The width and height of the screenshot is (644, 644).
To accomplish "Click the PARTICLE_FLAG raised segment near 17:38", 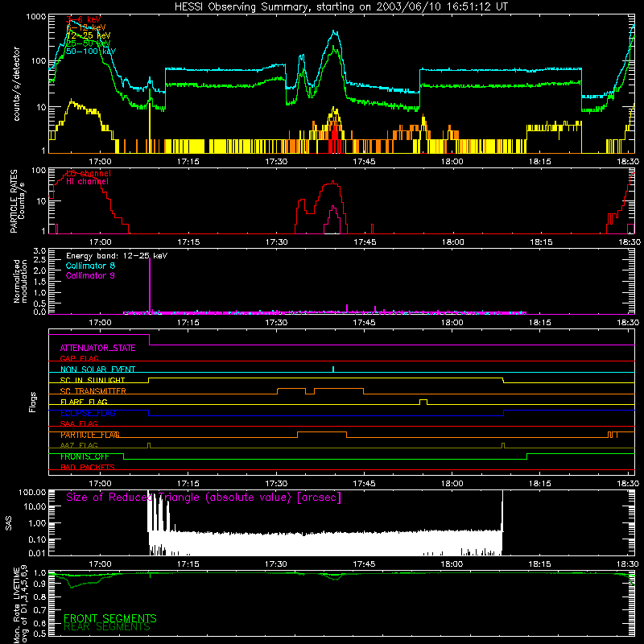I will [x=321, y=432].
